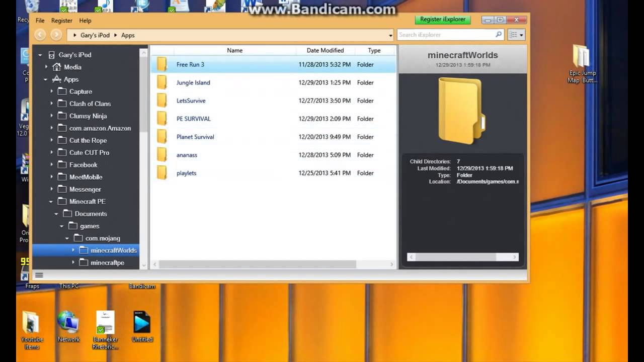Click the Apps icon in sidebar tree
Viewport: 644px width, 362px height.
pyautogui.click(x=56, y=79)
